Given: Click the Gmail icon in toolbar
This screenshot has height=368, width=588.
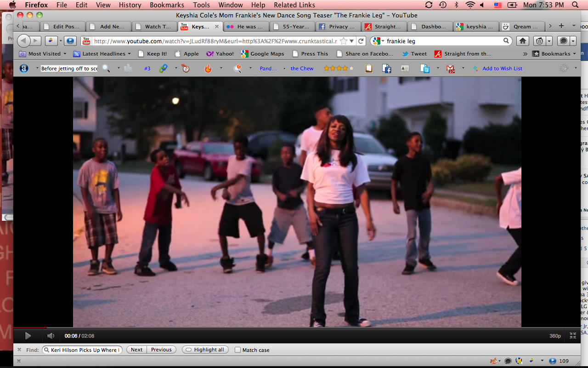Looking at the screenshot, I should [x=450, y=69].
